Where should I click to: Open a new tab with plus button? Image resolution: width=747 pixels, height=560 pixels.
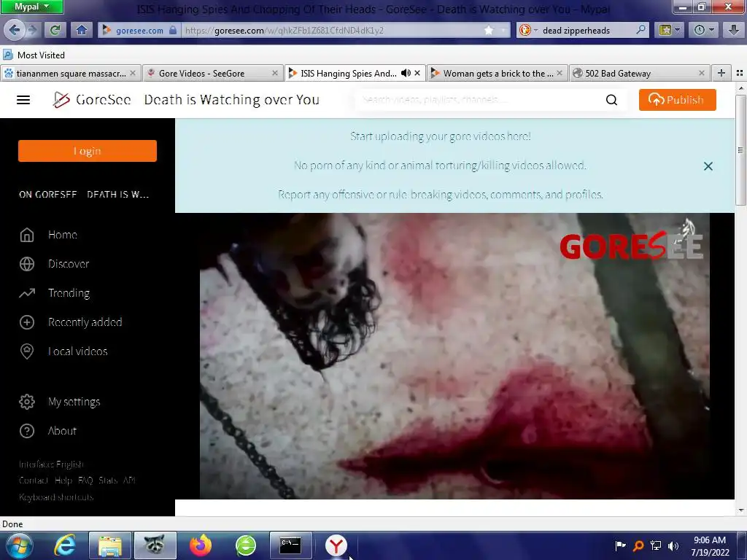click(x=721, y=73)
